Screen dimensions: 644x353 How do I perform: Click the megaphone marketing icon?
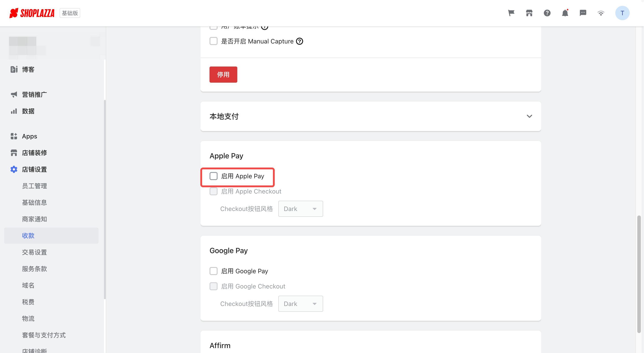pyautogui.click(x=14, y=95)
